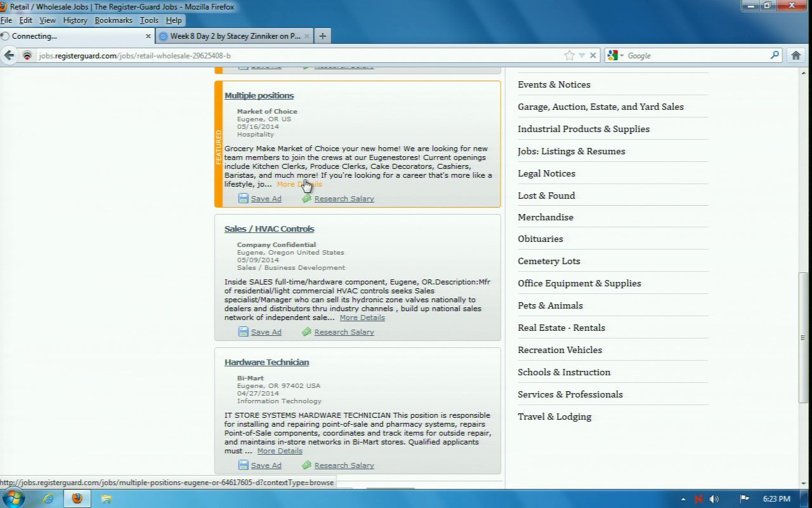Show hidden system tray icons
Viewport: 812px width, 508px height.
pyautogui.click(x=683, y=499)
